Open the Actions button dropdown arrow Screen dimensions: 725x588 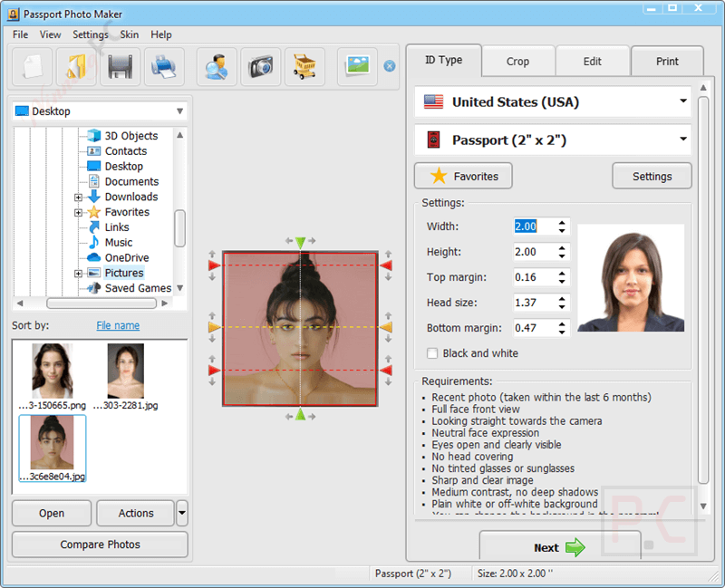(182, 513)
